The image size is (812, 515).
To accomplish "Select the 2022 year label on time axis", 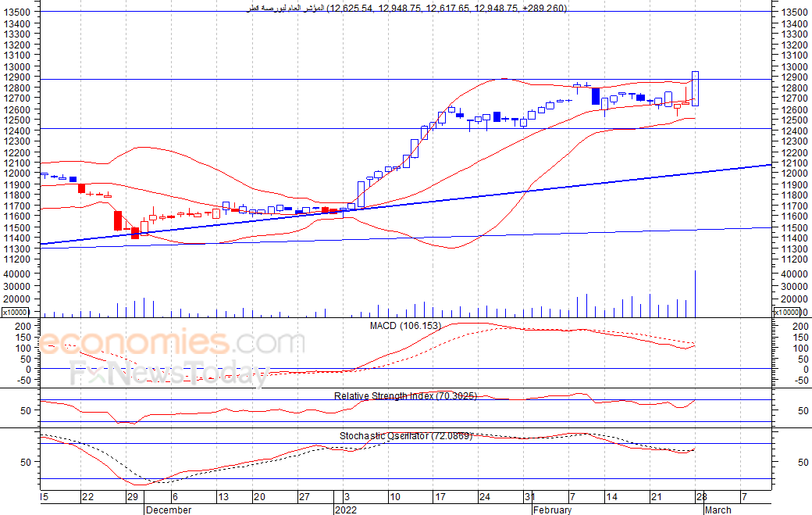I will coord(346,510).
